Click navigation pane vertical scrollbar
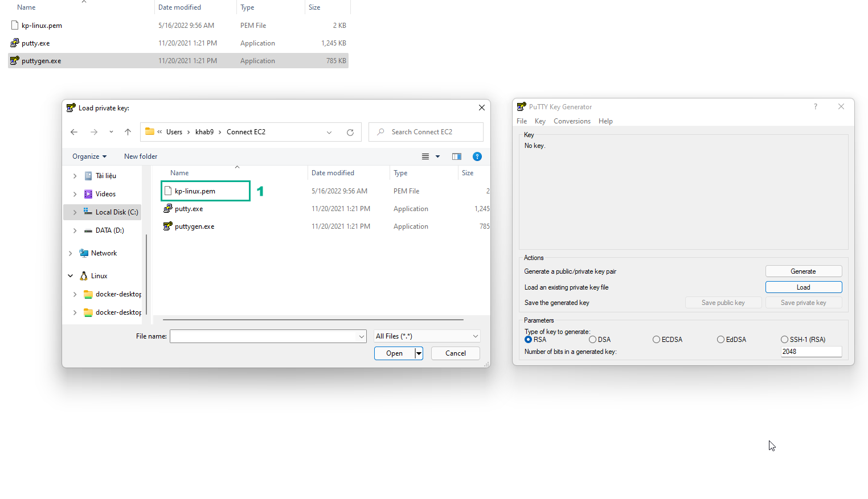Screen dimensions: 868x499 [146, 273]
